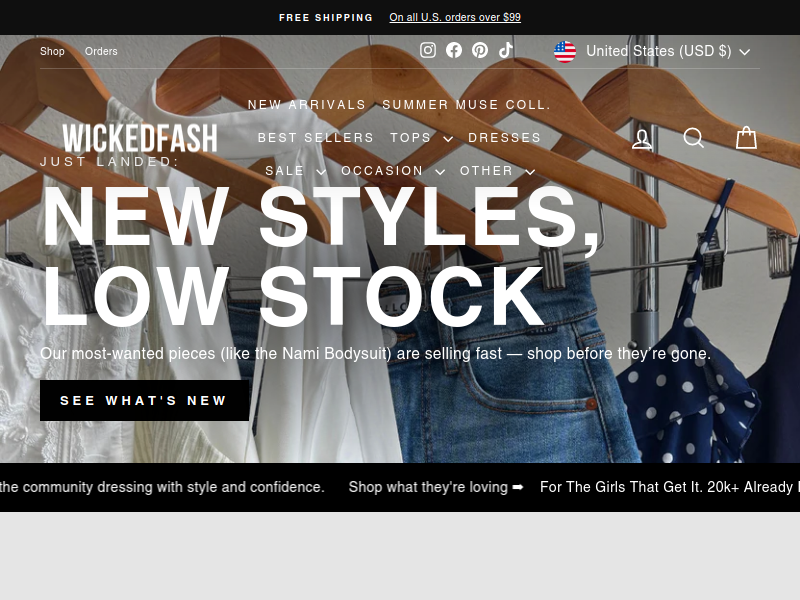Expand the Occasion menu dropdown

(392, 171)
